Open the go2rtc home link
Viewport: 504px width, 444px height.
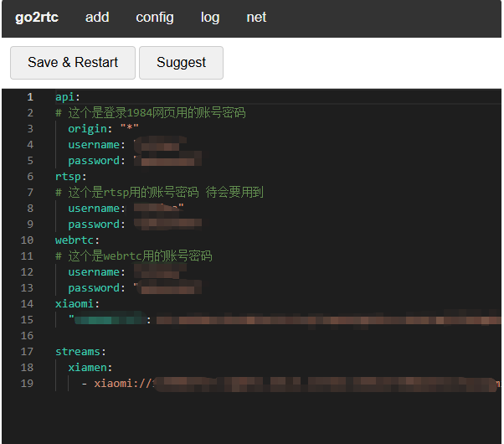pyautogui.click(x=37, y=18)
